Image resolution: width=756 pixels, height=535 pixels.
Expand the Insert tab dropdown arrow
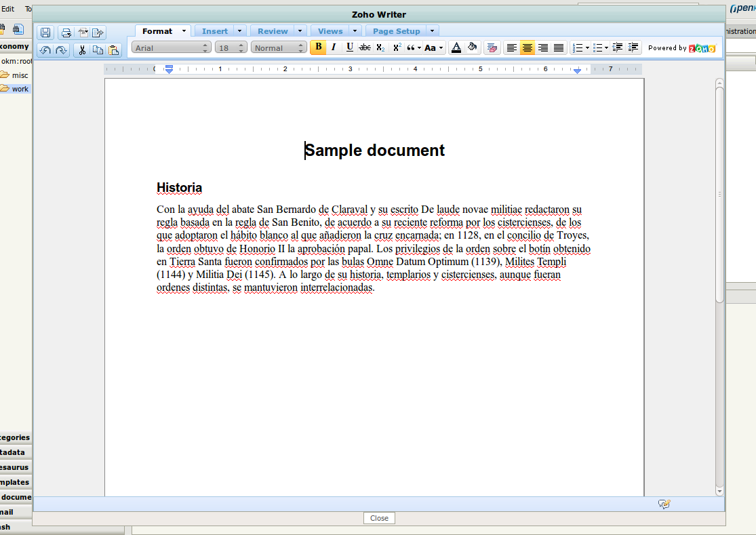239,31
